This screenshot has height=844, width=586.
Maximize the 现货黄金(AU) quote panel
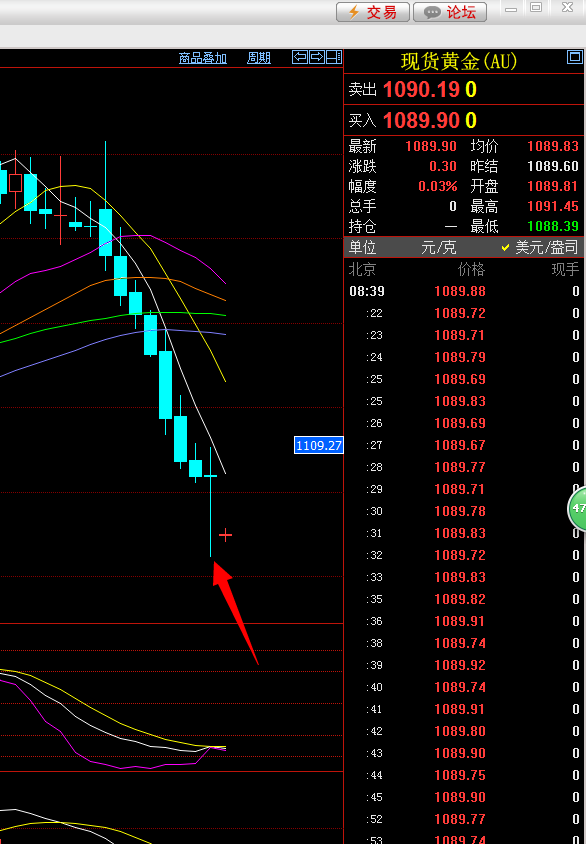pos(575,57)
